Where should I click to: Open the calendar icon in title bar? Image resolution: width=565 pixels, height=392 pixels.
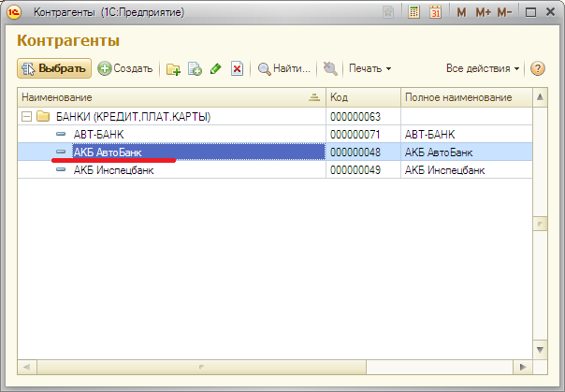(435, 12)
